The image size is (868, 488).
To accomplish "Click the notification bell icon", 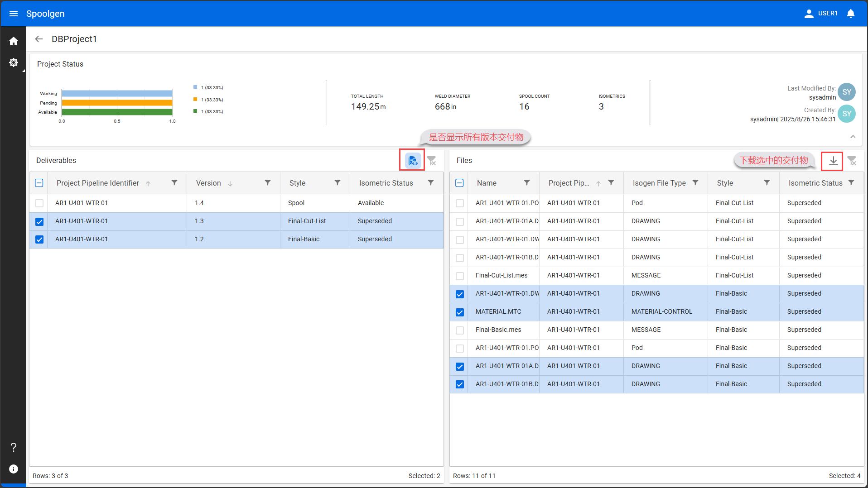I will 850,14.
